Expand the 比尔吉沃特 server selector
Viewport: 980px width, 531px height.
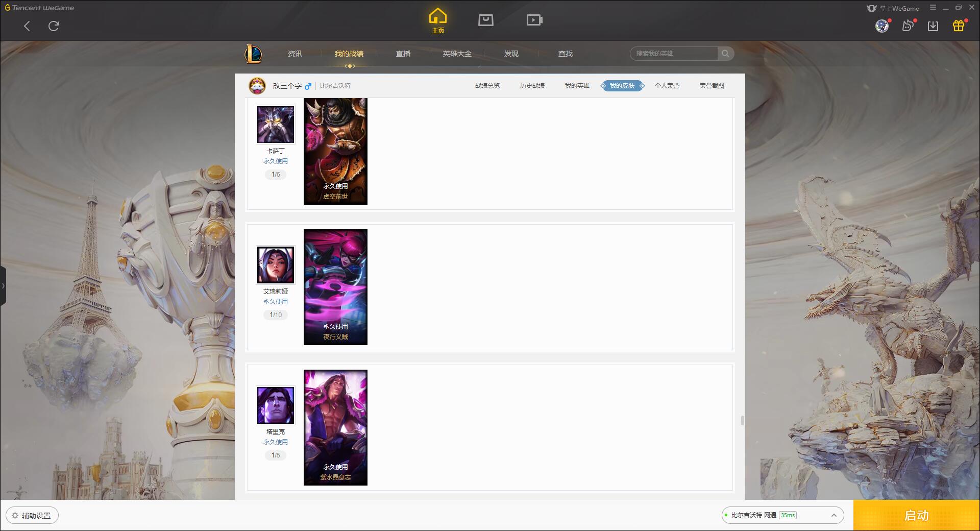pos(782,515)
